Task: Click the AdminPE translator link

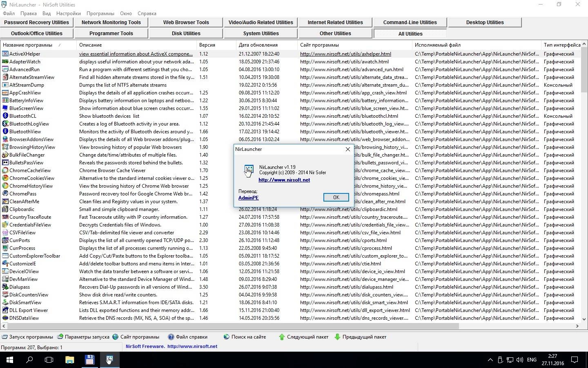Action: click(x=248, y=198)
